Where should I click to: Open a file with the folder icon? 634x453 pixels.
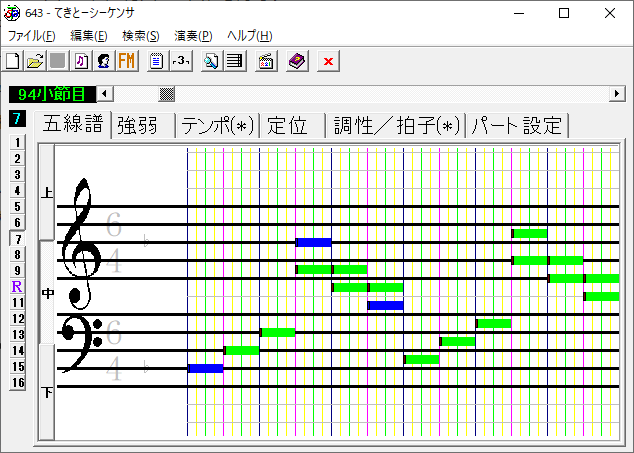tap(35, 61)
